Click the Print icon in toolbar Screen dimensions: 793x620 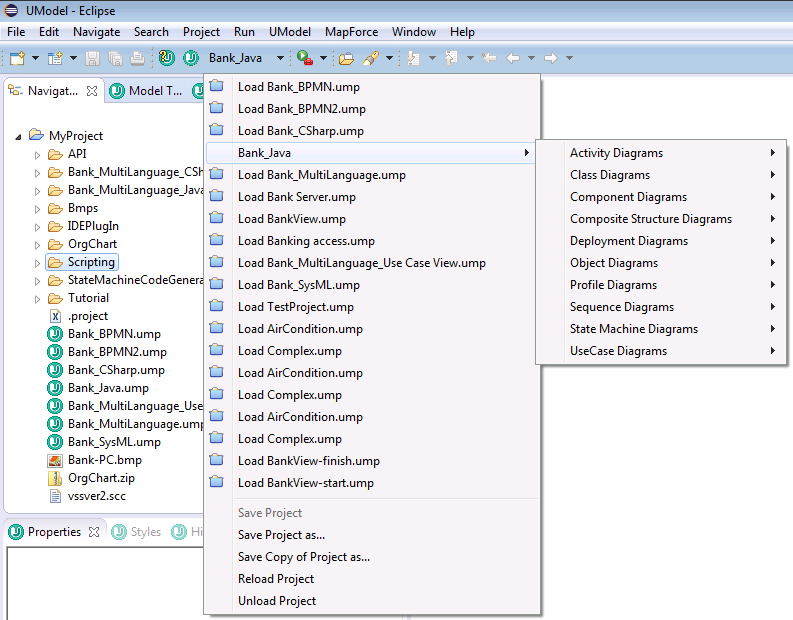point(137,58)
